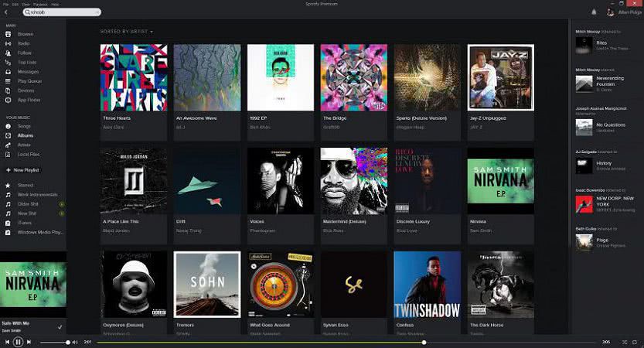This screenshot has height=348, width=644.
Task: Create a New Playlist
Action: pos(26,170)
